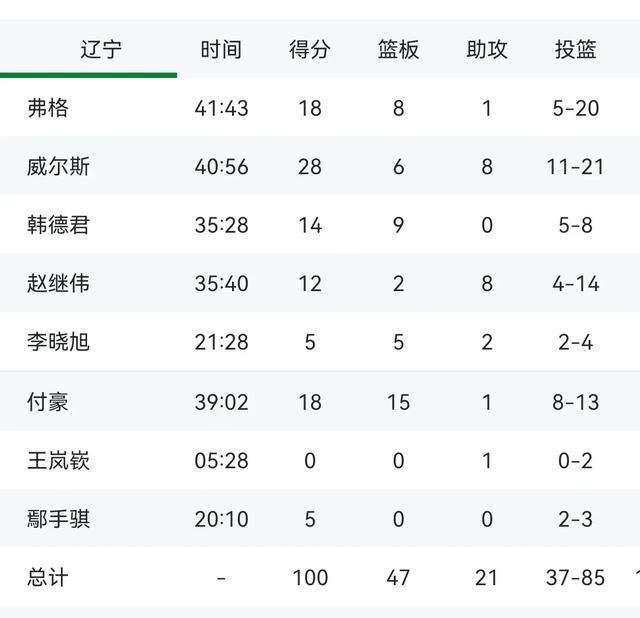This screenshot has height=618, width=640.
Task: Click the 篮板 column header
Action: (398, 50)
